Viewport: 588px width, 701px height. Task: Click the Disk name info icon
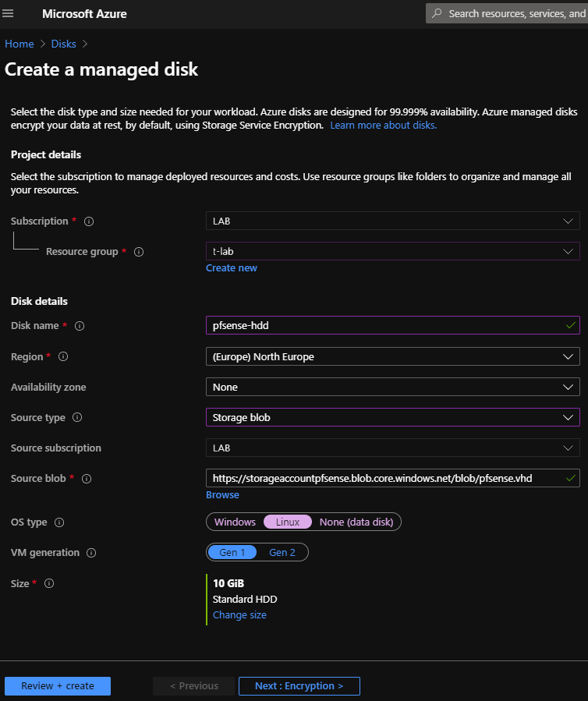click(80, 326)
